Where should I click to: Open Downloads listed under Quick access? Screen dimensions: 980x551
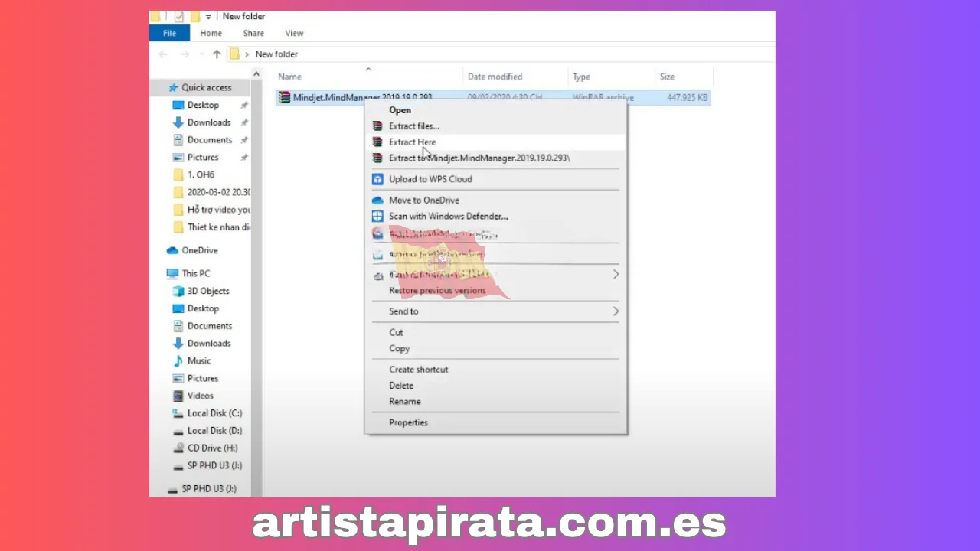point(209,122)
